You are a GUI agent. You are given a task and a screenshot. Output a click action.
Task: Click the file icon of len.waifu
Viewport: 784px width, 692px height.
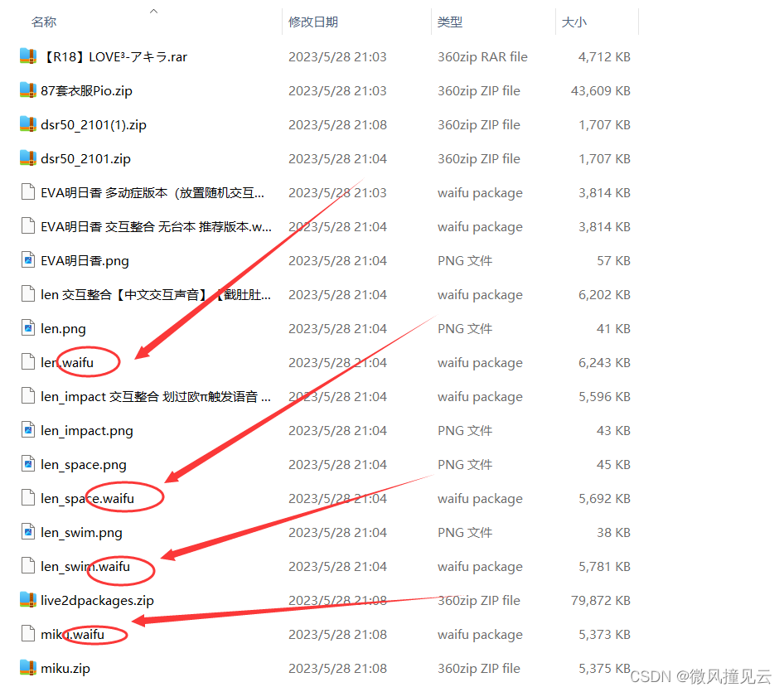click(28, 362)
